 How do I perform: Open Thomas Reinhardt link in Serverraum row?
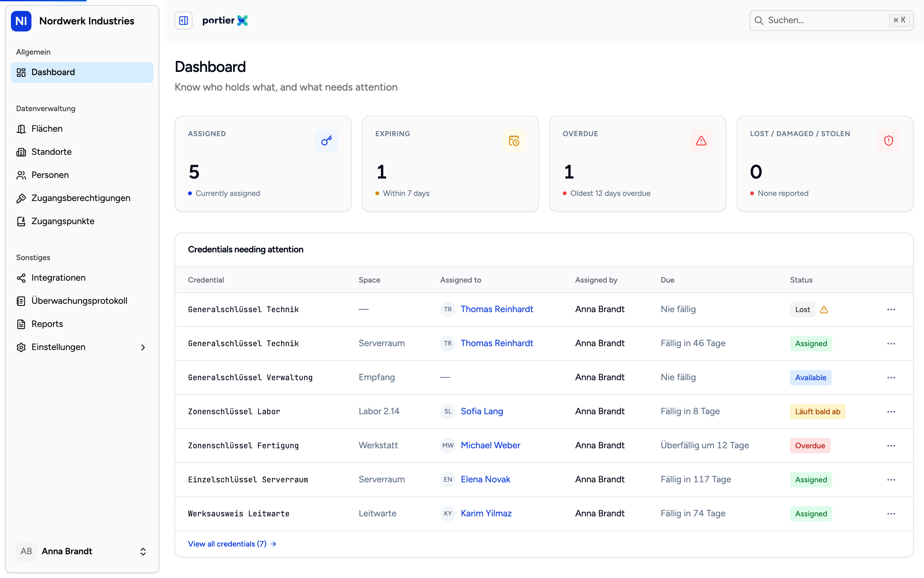click(497, 343)
